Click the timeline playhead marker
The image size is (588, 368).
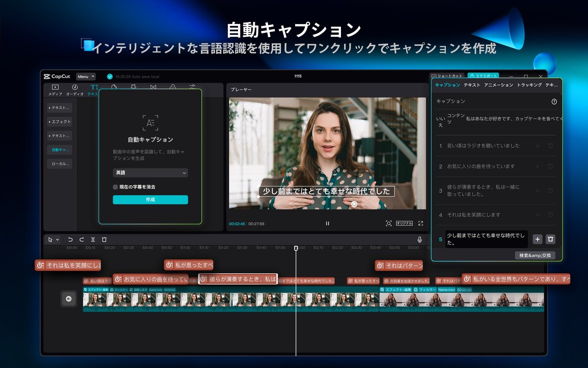pyautogui.click(x=296, y=248)
